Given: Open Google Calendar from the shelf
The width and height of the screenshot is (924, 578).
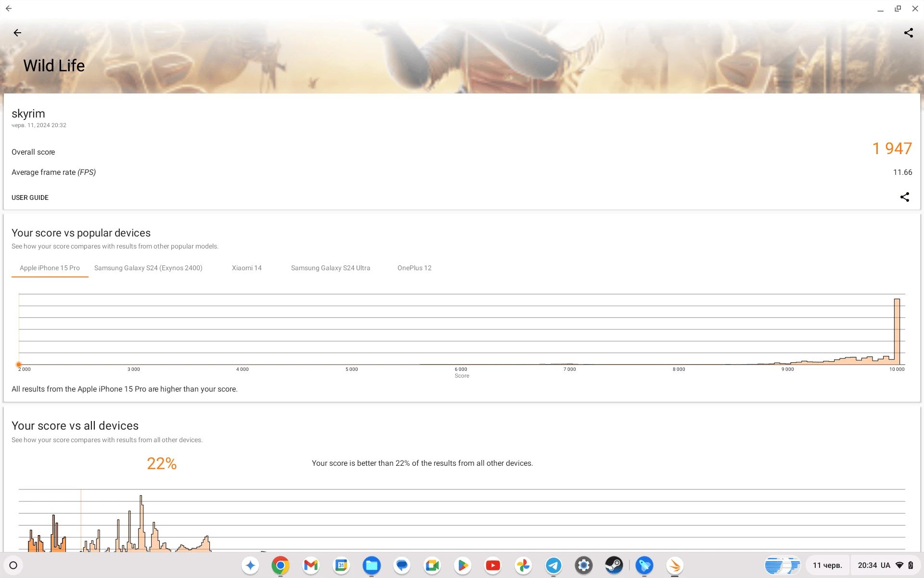Looking at the screenshot, I should (341, 565).
